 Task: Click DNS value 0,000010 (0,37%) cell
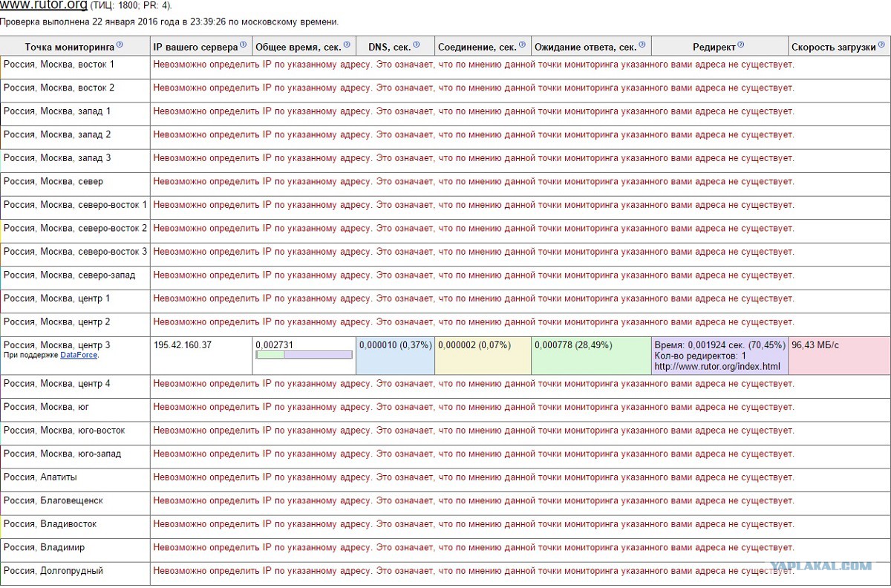coord(396,356)
